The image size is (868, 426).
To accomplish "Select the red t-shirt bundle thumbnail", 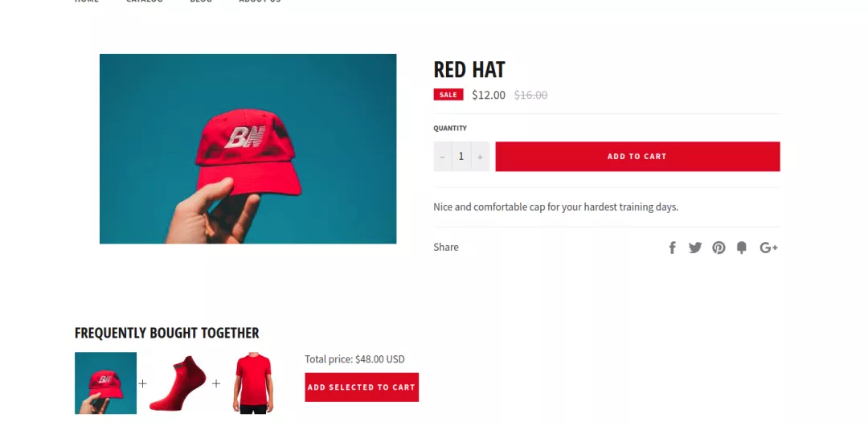I will point(253,383).
